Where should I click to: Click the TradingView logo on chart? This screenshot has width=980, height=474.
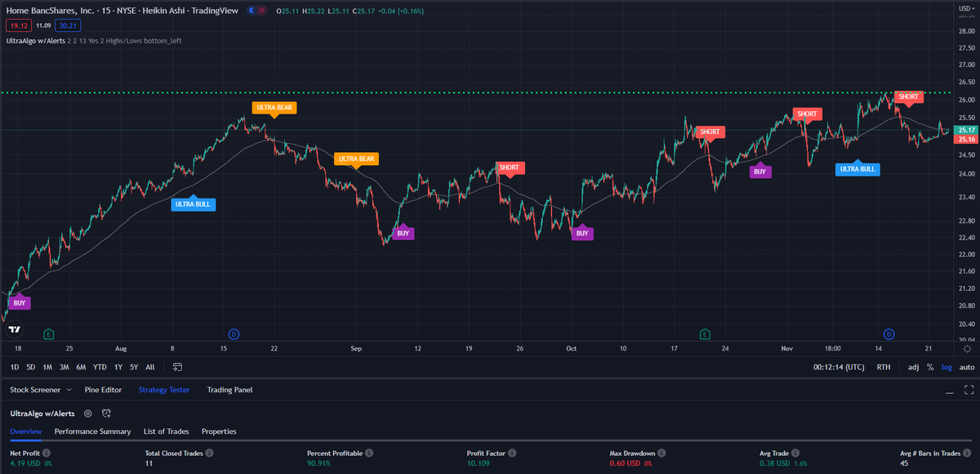point(14,330)
